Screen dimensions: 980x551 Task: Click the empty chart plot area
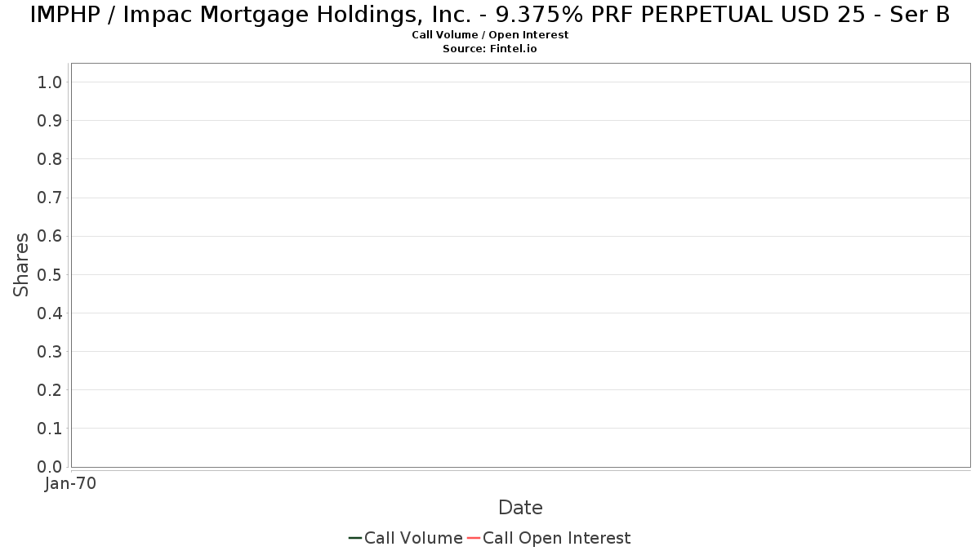pos(520,264)
